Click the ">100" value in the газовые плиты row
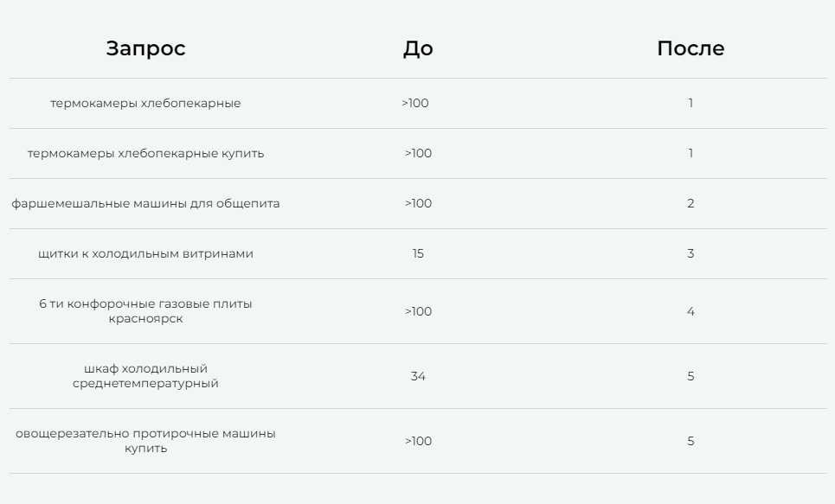This screenshot has height=504, width=835. click(x=418, y=311)
